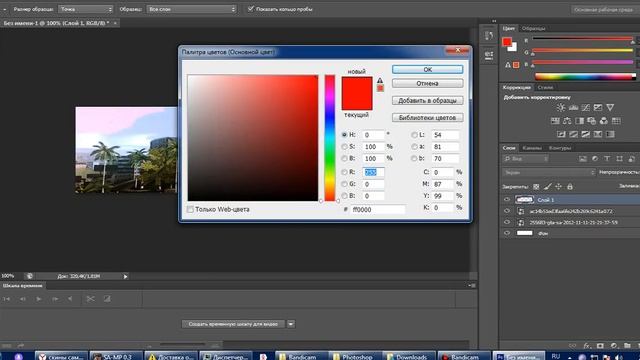Image resolution: width=640 pixels, height=360 pixels.
Task: Lock all with the padlock icon
Action: pos(570,187)
